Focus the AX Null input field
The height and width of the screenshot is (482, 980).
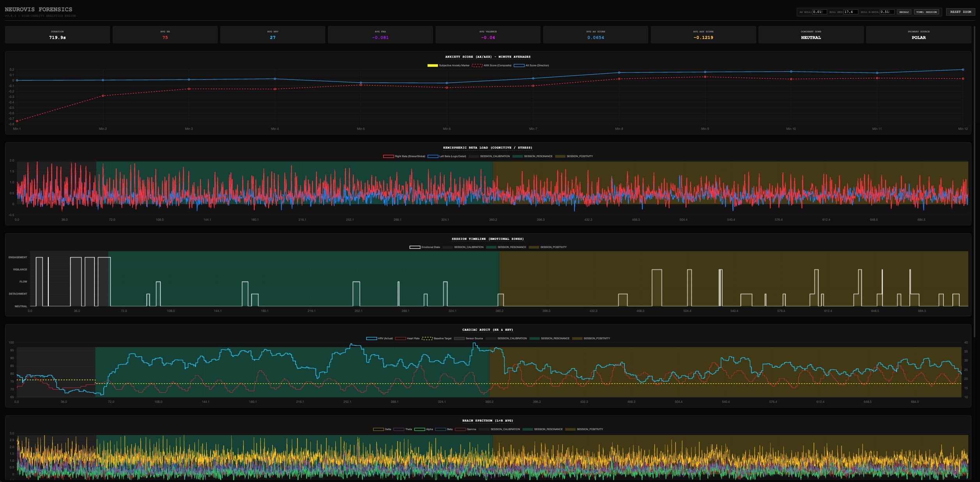pyautogui.click(x=819, y=12)
